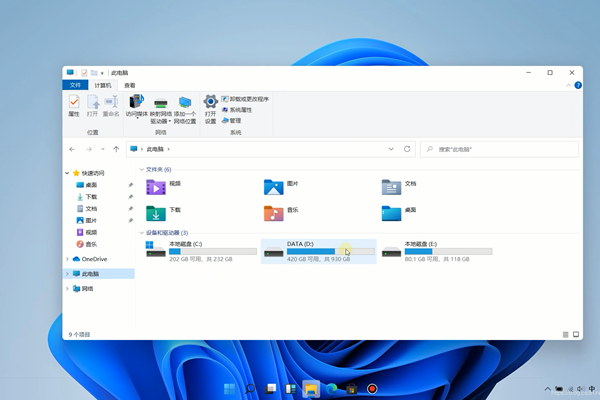600x400 pixels.
Task: Click 系统属性 (System properties) in ribbon
Action: [x=240, y=110]
